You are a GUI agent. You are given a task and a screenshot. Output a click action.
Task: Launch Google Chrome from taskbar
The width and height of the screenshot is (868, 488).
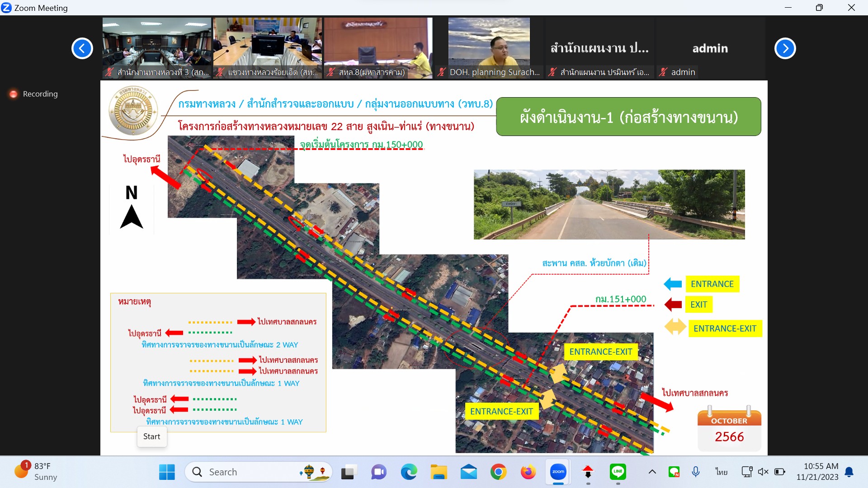click(x=498, y=472)
